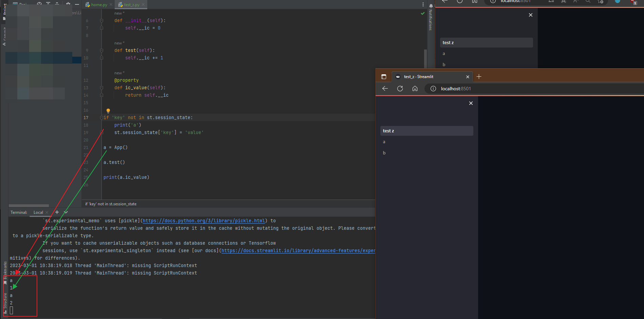Click the yellow intention lightbulb at line 17
The height and width of the screenshot is (319, 644).
click(x=108, y=111)
